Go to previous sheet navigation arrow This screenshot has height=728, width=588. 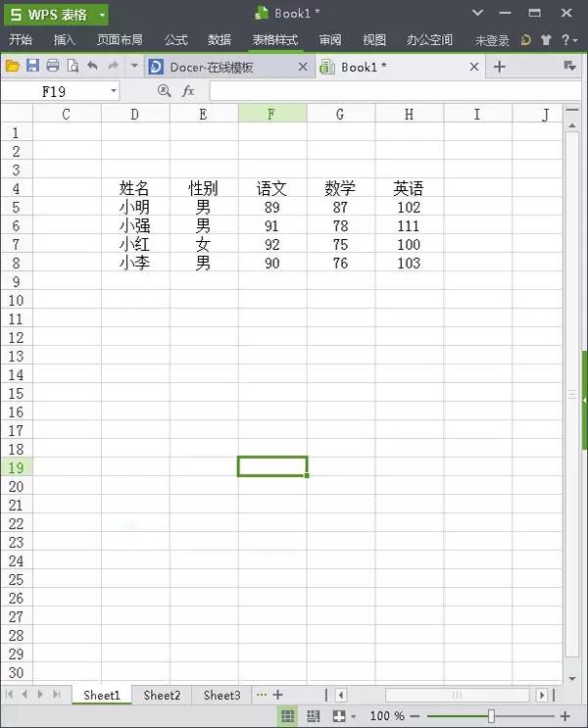tap(24, 694)
